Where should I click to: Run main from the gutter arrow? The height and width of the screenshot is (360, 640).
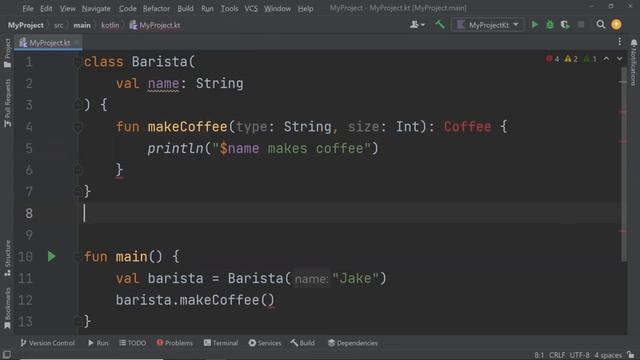click(x=51, y=257)
